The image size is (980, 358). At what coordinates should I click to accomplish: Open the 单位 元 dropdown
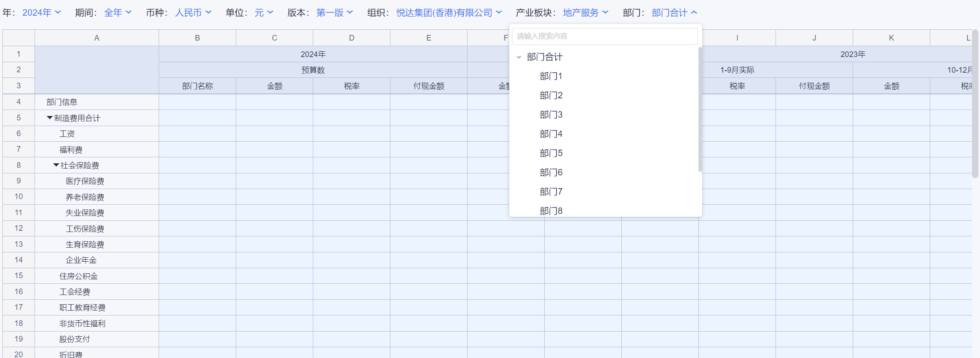(x=264, y=12)
